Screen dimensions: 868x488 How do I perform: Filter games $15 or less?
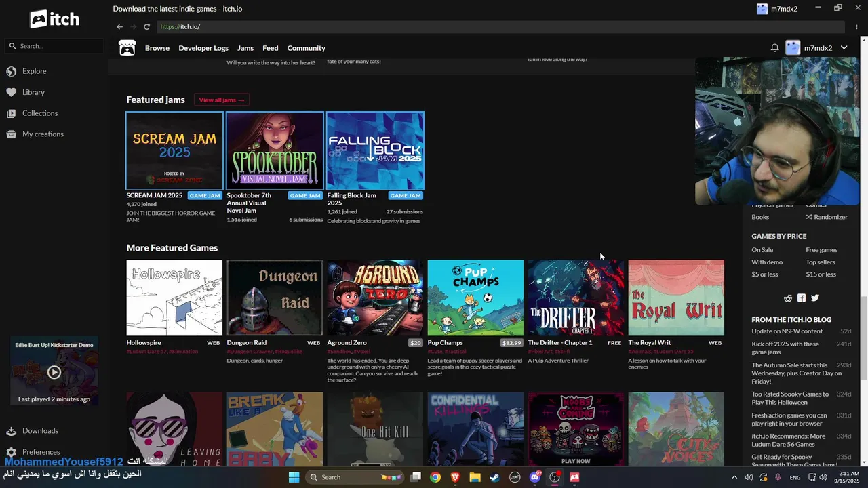pos(821,274)
